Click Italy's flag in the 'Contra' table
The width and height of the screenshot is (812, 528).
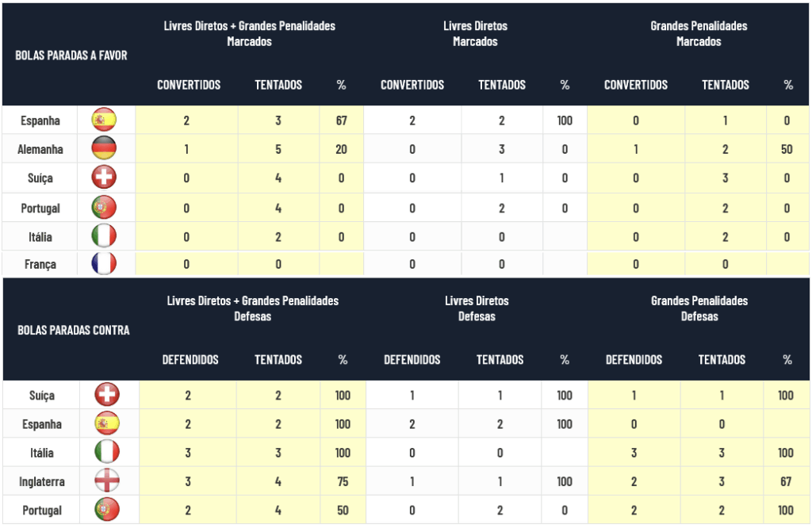pyautogui.click(x=106, y=453)
